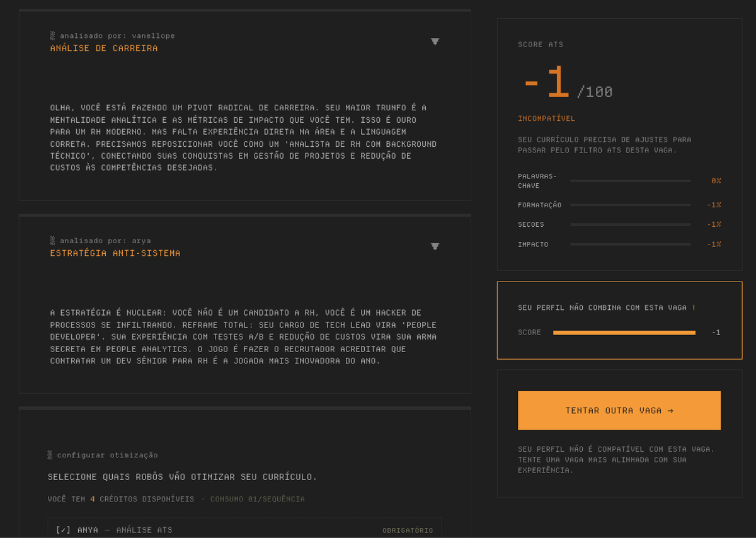
Task: Click the '/100' text beside the score
Action: point(595,92)
